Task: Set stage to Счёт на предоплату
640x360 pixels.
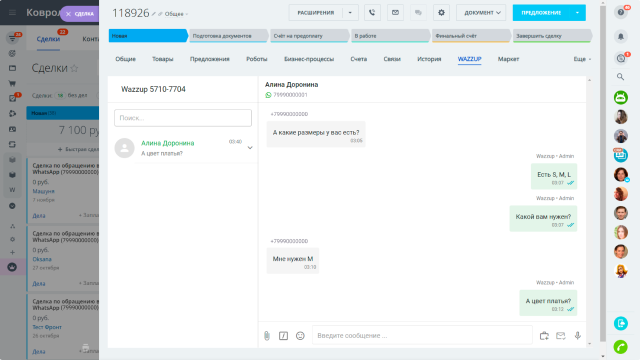Action: click(309, 36)
